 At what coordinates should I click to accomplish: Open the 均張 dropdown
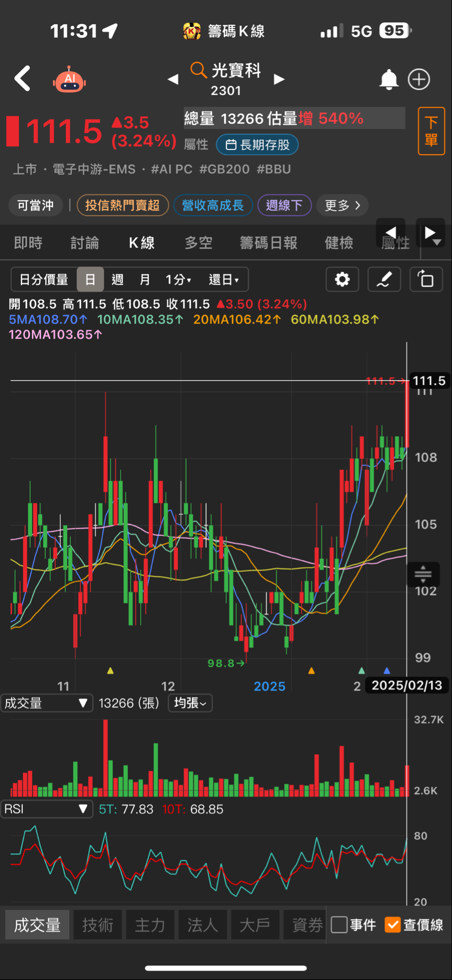pyautogui.click(x=190, y=703)
